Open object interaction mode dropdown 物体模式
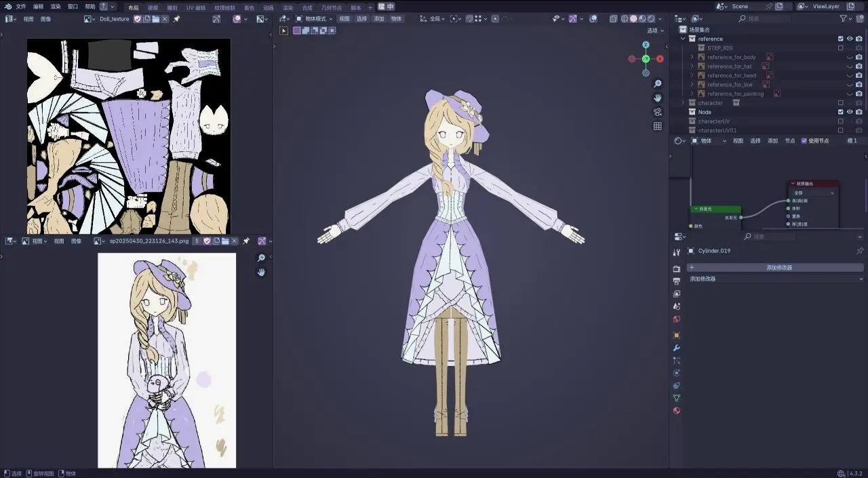The height and width of the screenshot is (478, 868). 314,19
